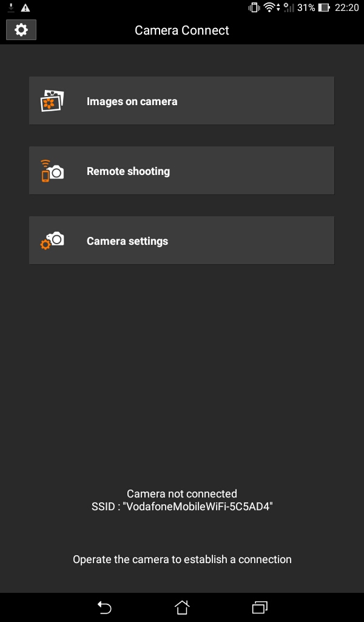Tap the battery indicator icon
Screen dimensions: 364x622
coord(323,7)
